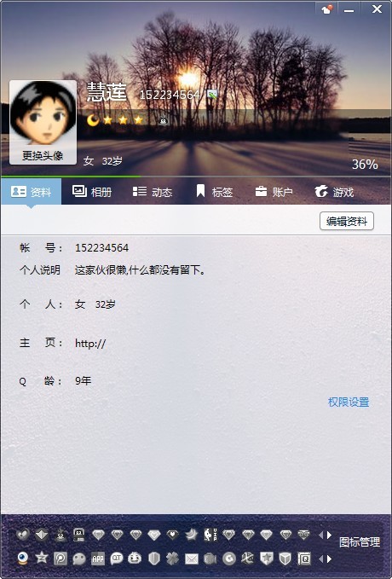Viewport: 392px width, 579px height.
Task: Click 更换头像 avatar thumbnail
Action: click(x=43, y=122)
